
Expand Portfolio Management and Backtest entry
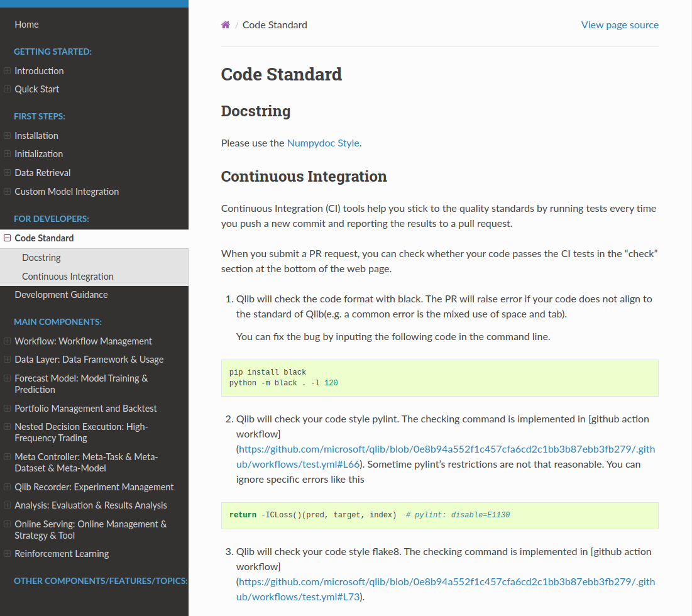[x=7, y=408]
